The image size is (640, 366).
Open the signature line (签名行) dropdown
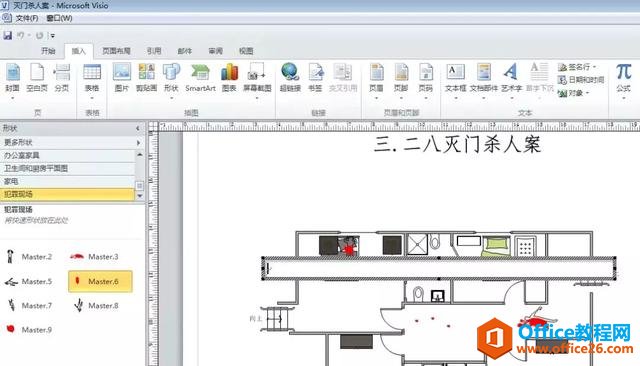point(578,67)
